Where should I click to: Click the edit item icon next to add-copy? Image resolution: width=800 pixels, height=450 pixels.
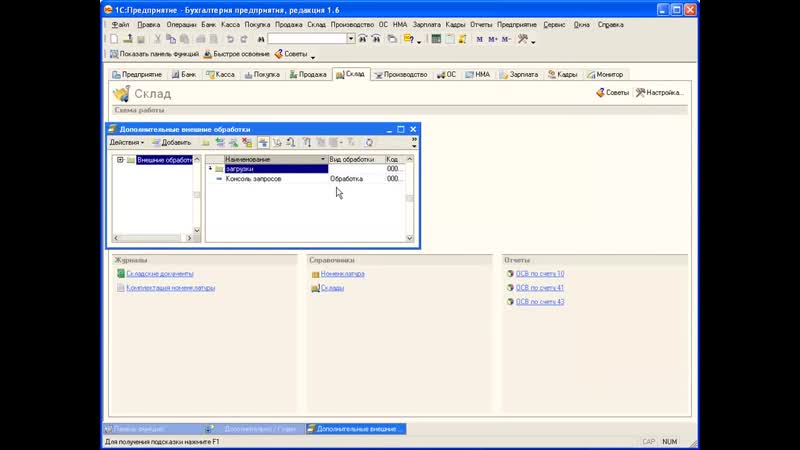233,143
